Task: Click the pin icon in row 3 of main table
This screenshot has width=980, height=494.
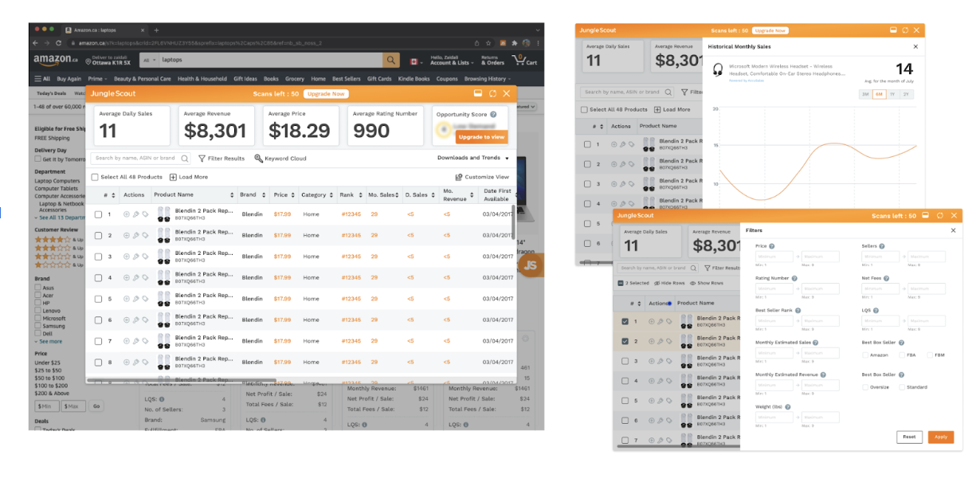Action: pos(135,257)
